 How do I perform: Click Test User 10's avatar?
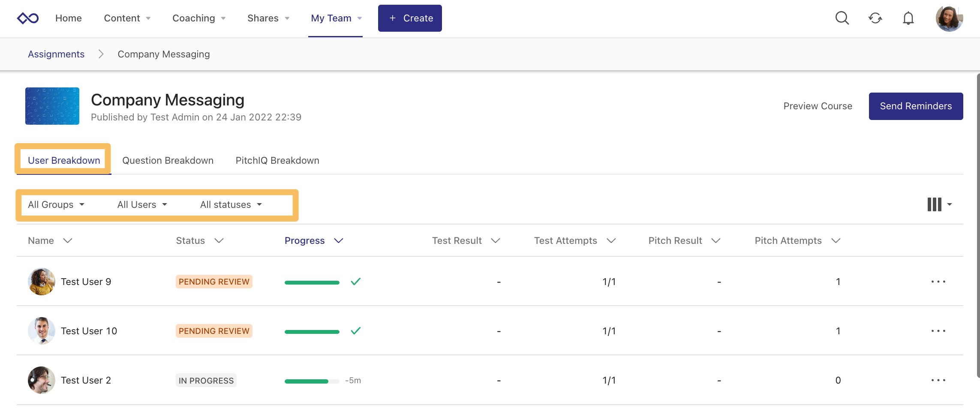(42, 331)
